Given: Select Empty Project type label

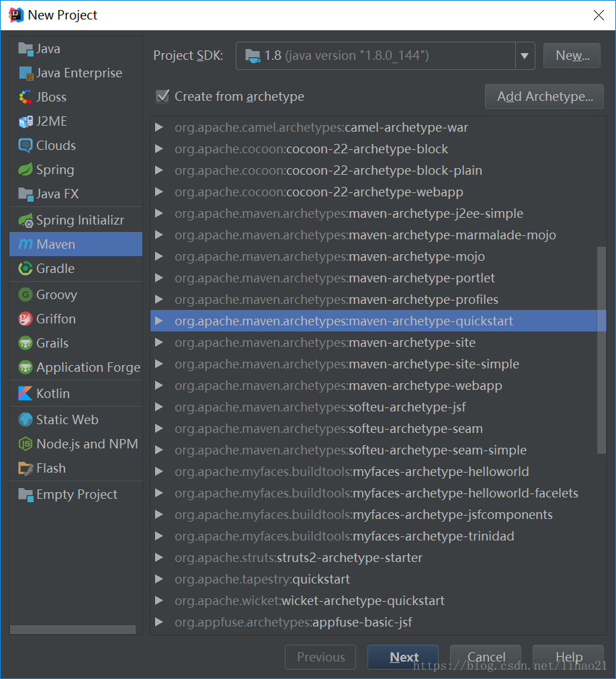Looking at the screenshot, I should coord(77,495).
